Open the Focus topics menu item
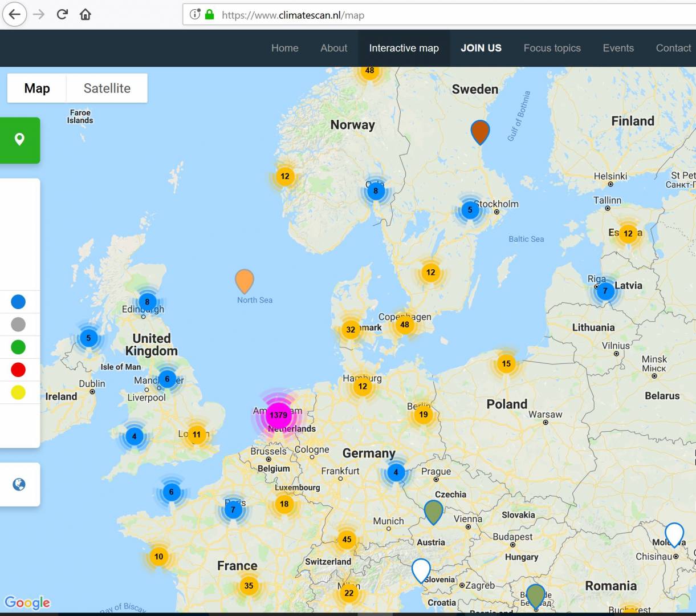Screen dimensions: 696x616 point(552,48)
